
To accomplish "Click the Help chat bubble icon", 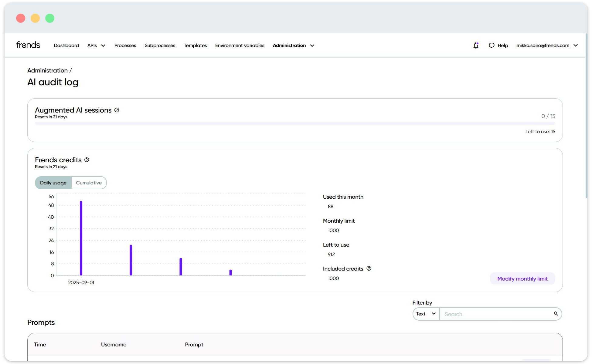I will [492, 45].
